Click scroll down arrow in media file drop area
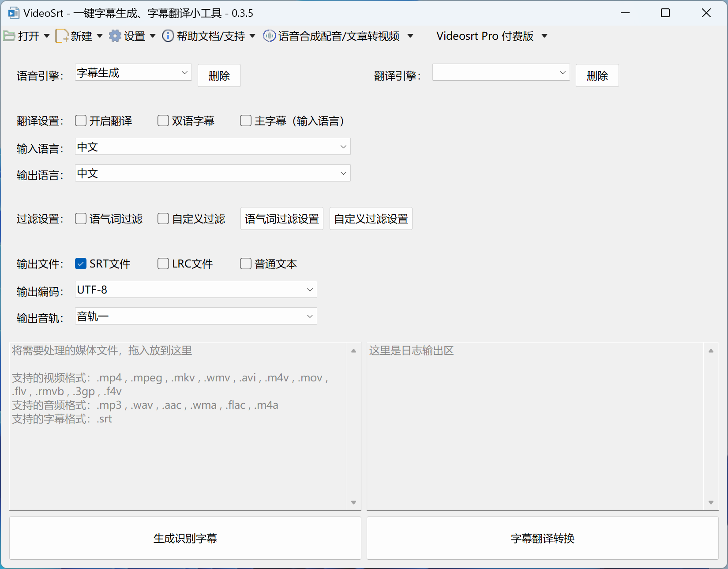This screenshot has width=728, height=569. (x=353, y=502)
